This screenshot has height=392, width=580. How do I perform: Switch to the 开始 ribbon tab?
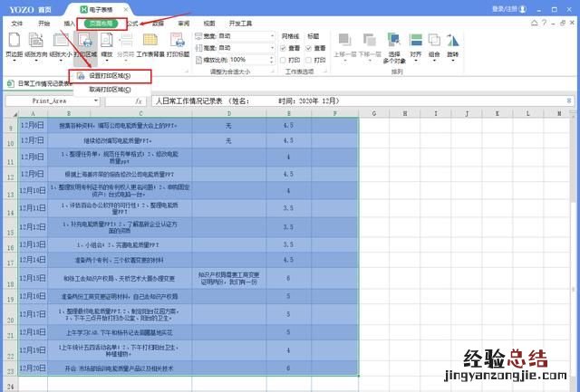(x=44, y=22)
